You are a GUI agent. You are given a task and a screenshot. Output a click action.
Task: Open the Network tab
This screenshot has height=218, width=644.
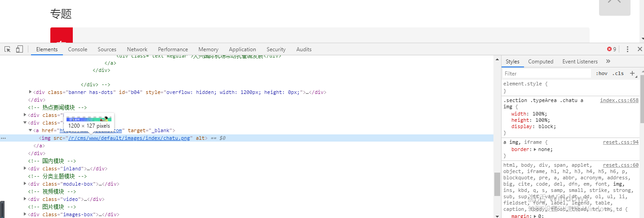(x=137, y=49)
